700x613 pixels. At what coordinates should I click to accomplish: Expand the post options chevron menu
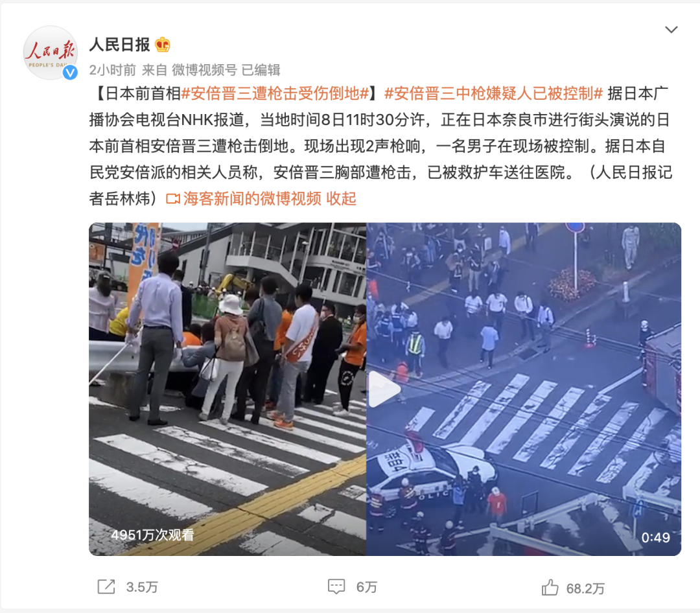pyautogui.click(x=671, y=29)
